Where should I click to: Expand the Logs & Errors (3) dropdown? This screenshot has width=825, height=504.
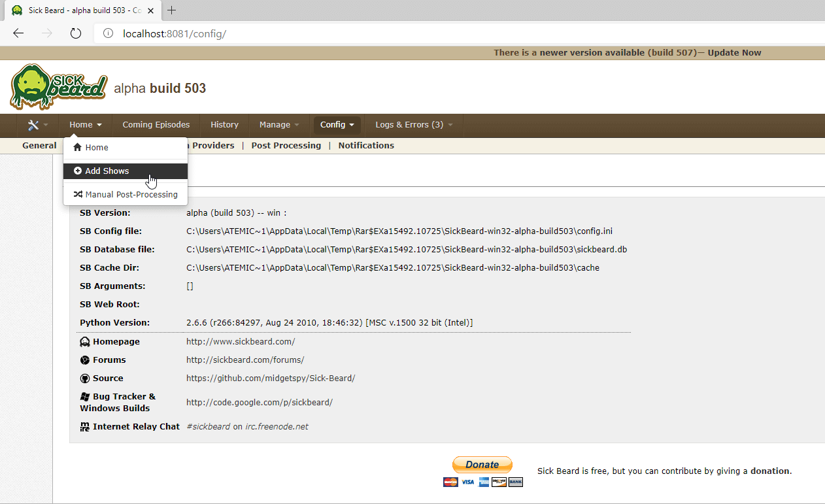pos(414,125)
